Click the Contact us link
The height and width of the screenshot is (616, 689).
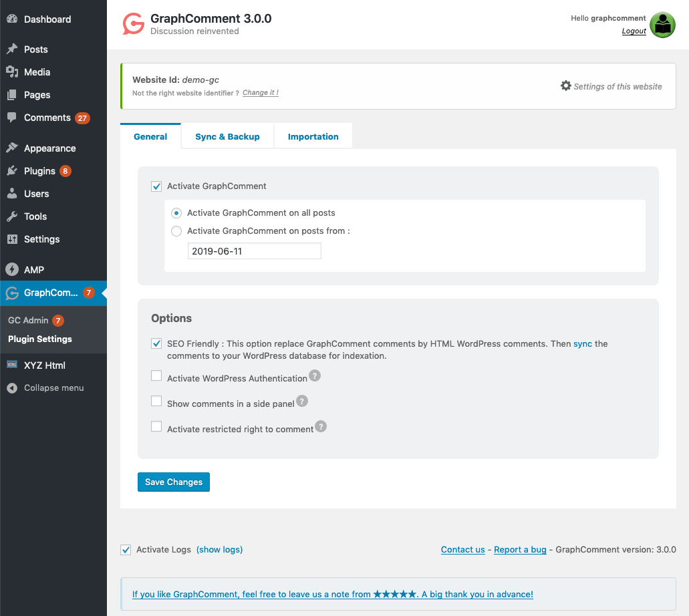tap(462, 550)
